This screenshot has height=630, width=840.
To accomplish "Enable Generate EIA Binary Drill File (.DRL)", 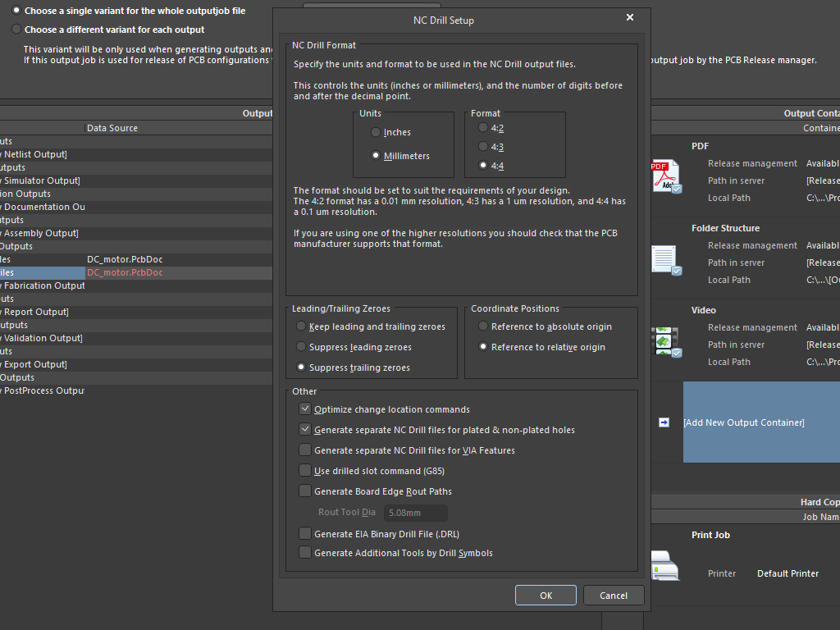I will point(305,533).
